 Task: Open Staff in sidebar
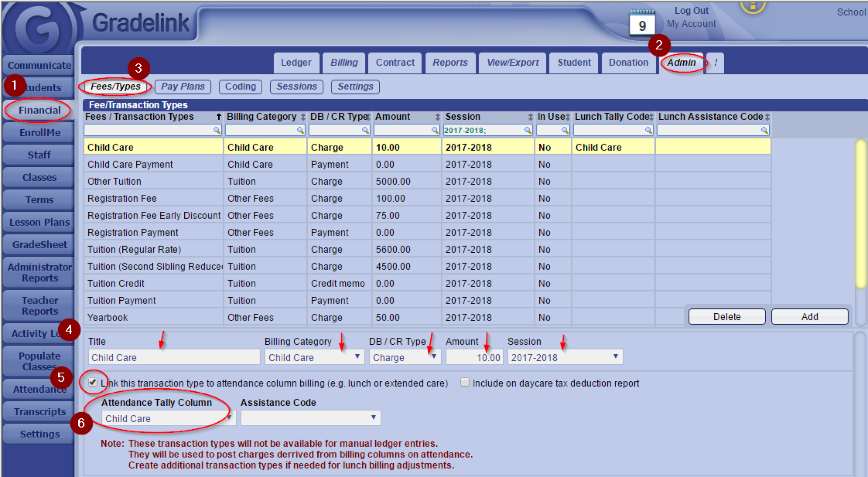coord(39,155)
